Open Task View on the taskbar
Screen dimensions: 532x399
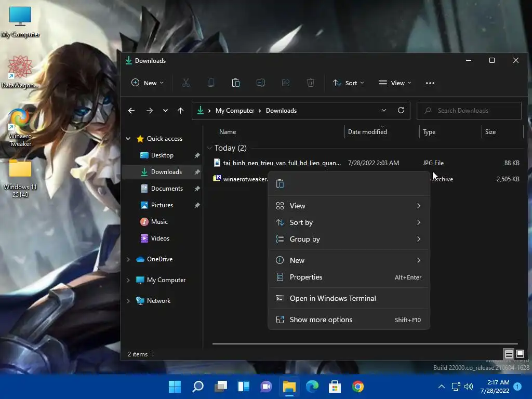(221, 387)
